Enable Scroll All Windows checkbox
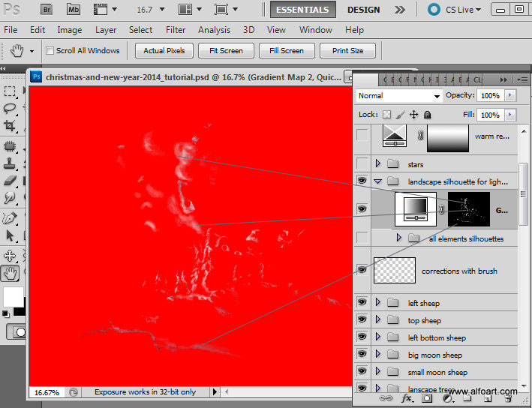This screenshot has width=532, height=408. [50, 51]
